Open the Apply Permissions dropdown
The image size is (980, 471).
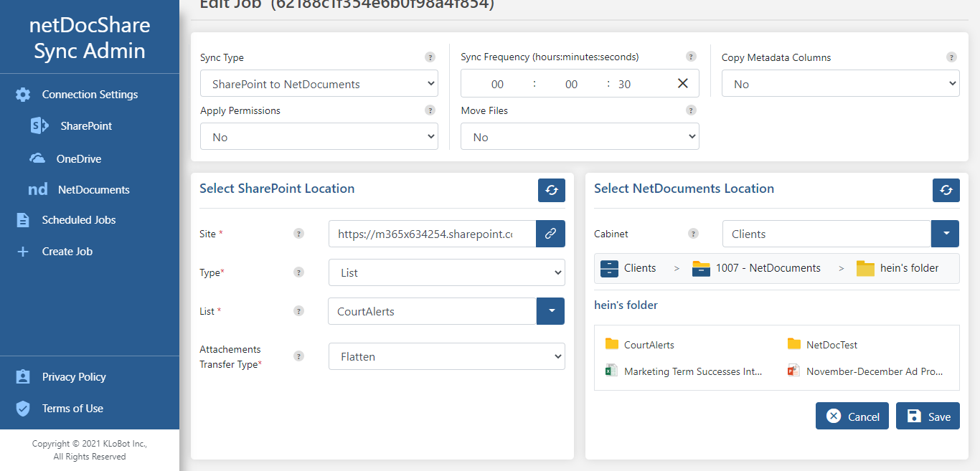(319, 137)
